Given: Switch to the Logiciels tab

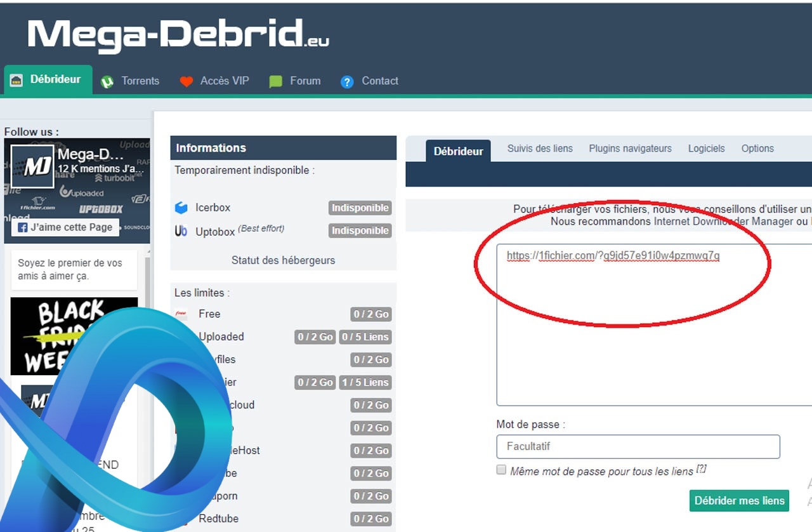Looking at the screenshot, I should 706,149.
